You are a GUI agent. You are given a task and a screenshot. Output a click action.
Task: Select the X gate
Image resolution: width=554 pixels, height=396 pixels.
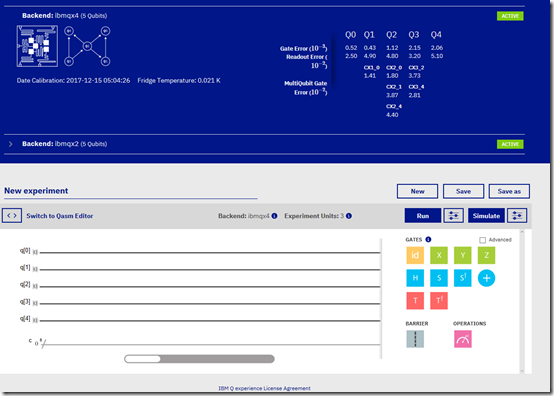(x=439, y=255)
